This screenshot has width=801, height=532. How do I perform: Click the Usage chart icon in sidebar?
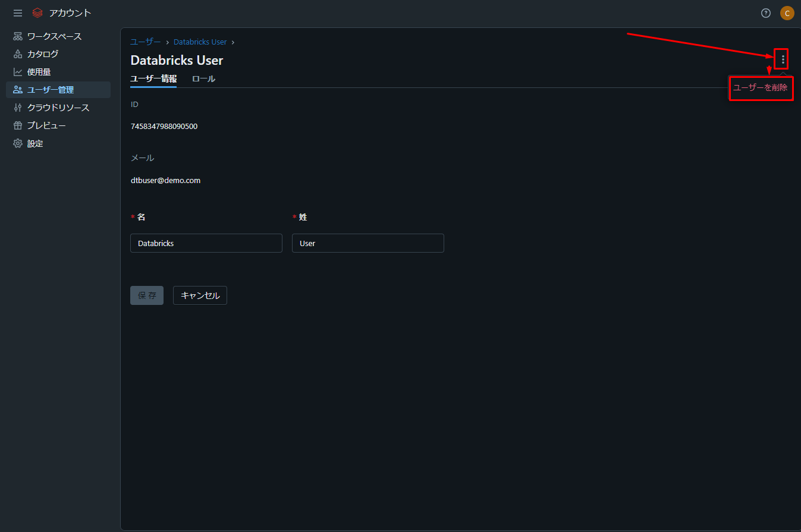tap(18, 72)
